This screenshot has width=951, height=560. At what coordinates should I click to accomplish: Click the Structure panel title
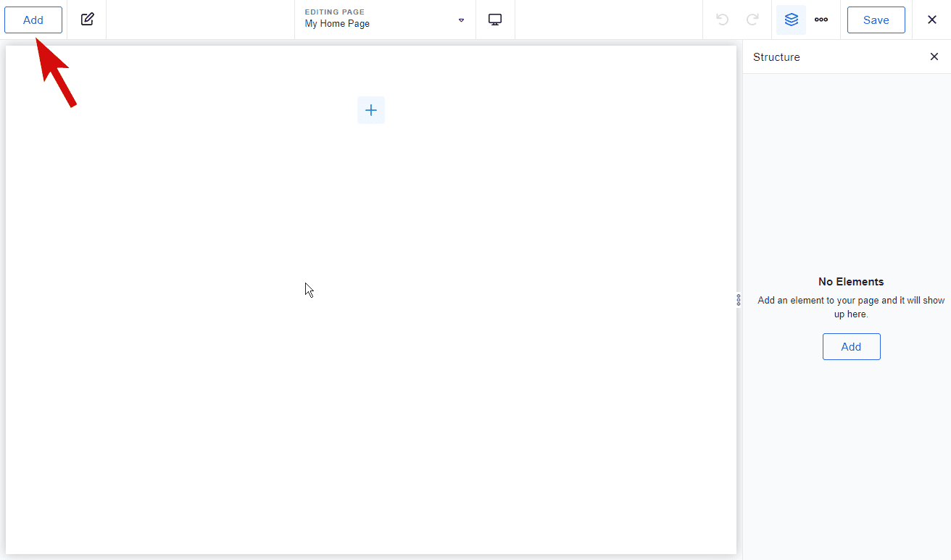click(x=776, y=57)
